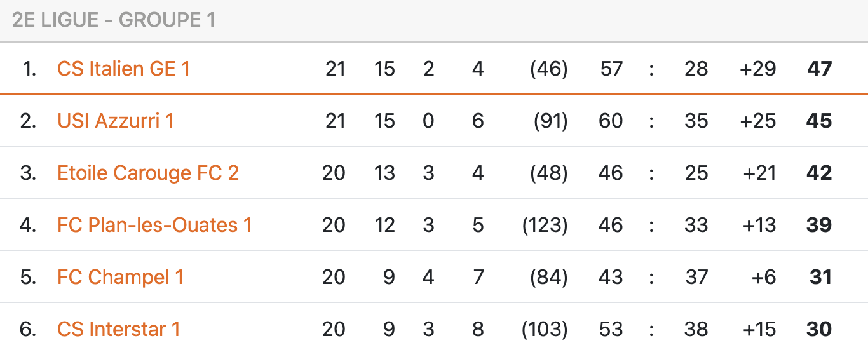Image resolution: width=868 pixels, height=352 pixels.
Task: Click rank number 1. in the table
Action: tap(29, 69)
